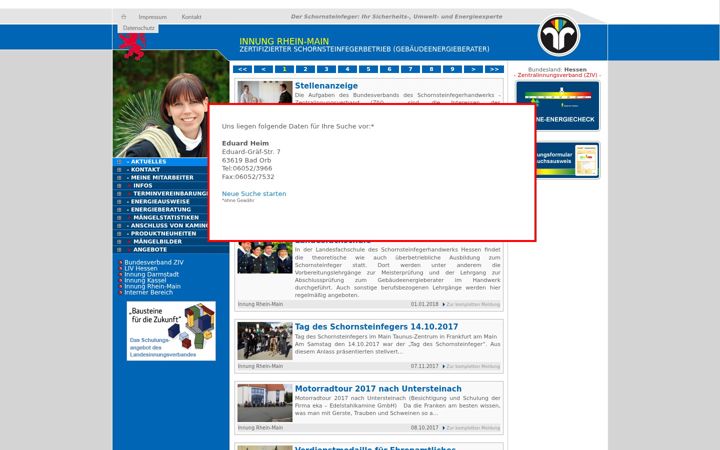Open Tag des Schornsteinfegers 14.10.2017 article
This screenshot has width=720, height=450.
[376, 327]
